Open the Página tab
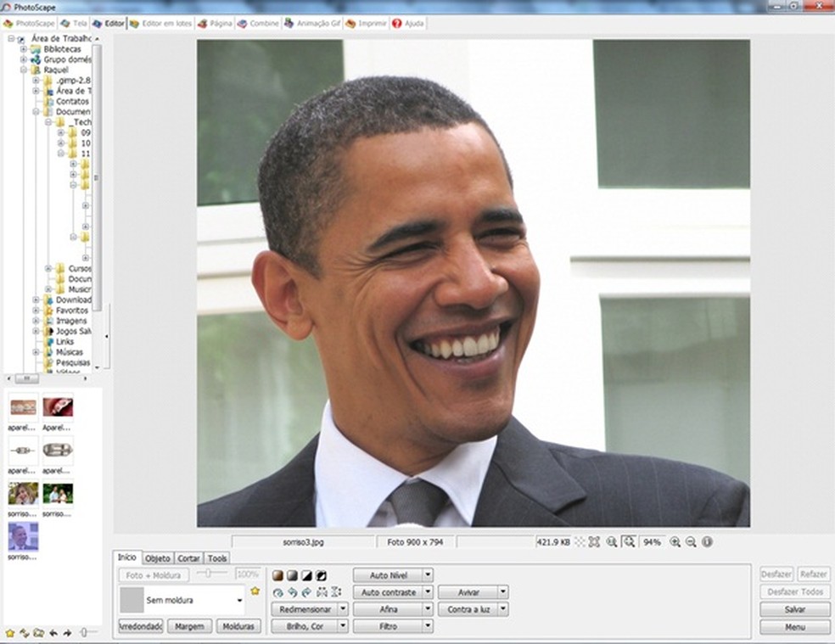The width and height of the screenshot is (835, 644). 216,24
